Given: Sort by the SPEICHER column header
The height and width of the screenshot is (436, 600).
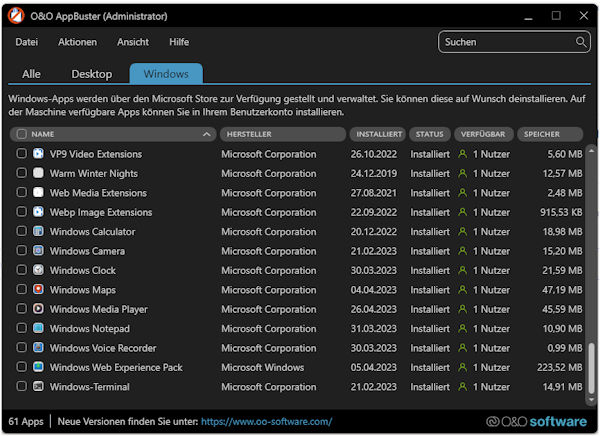Looking at the screenshot, I should pos(550,134).
